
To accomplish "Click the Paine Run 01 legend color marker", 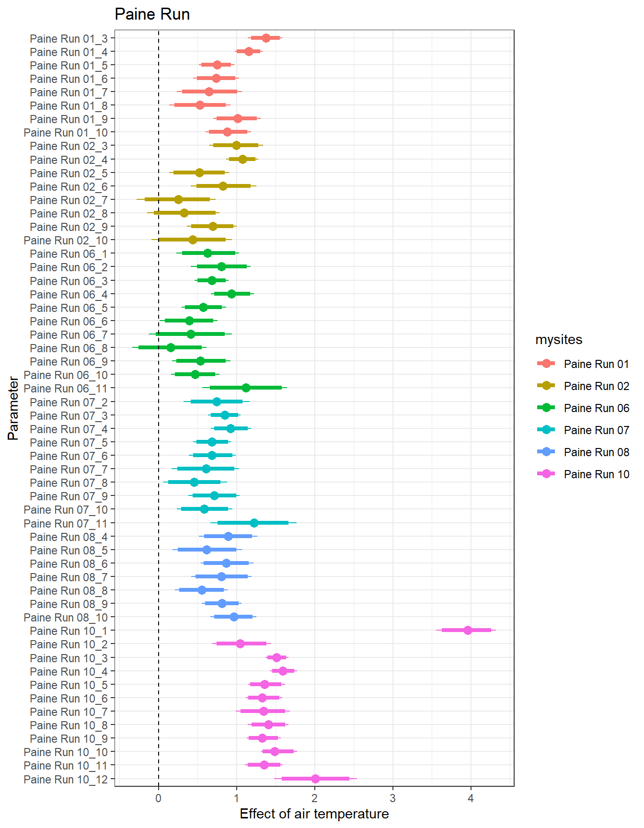I will click(546, 364).
